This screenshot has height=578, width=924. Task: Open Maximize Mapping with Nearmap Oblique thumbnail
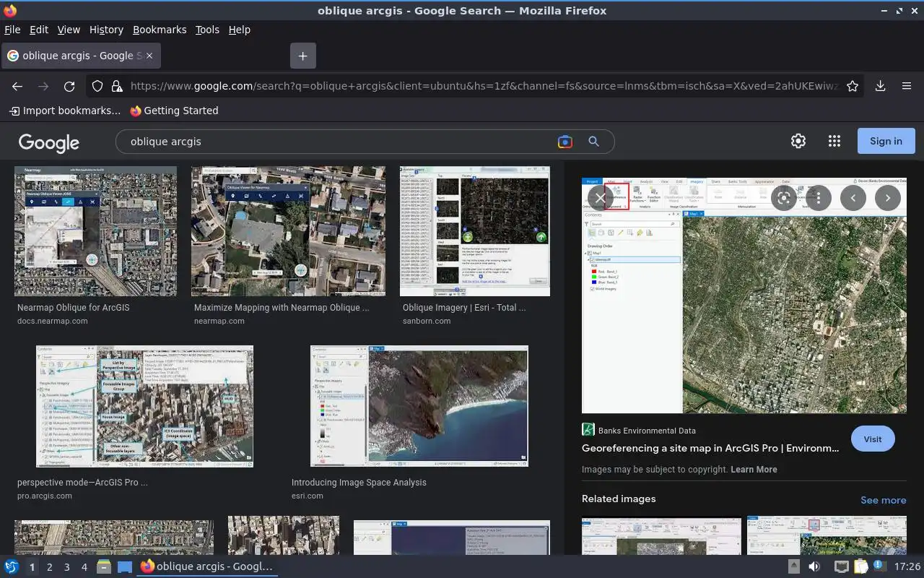(288, 231)
